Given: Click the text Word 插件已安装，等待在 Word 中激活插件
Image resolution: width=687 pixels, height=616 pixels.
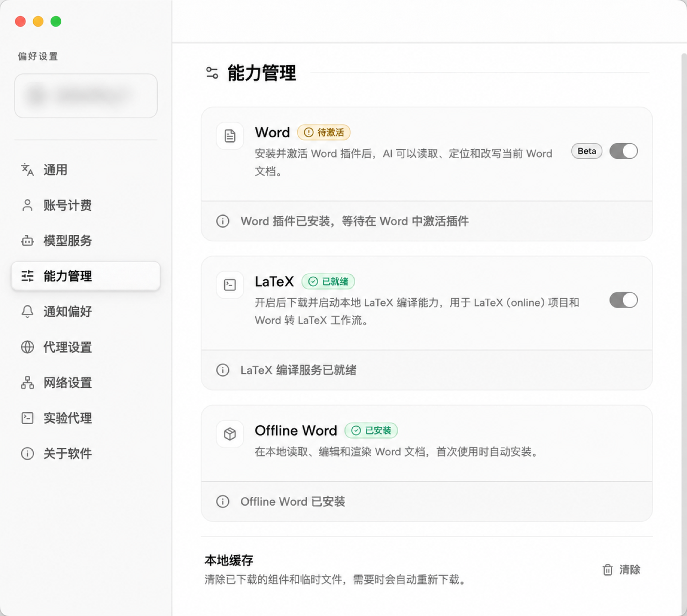Looking at the screenshot, I should pyautogui.click(x=355, y=221).
